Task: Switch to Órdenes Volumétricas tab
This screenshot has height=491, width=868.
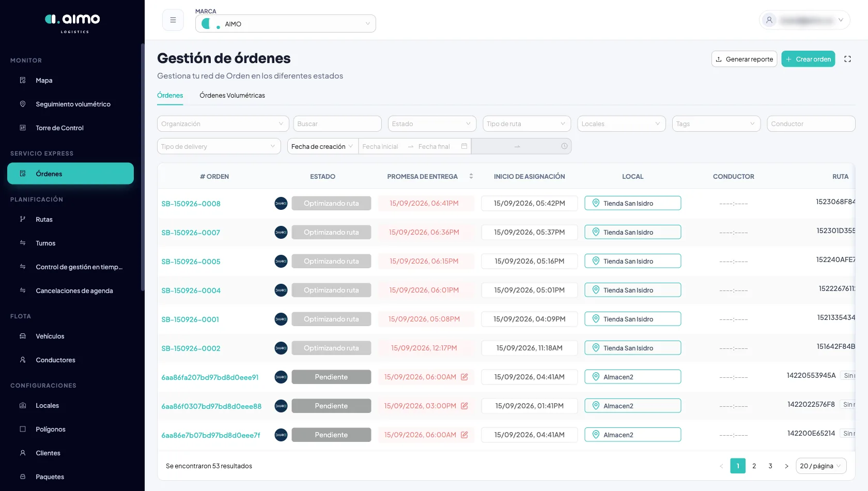Action: (232, 95)
